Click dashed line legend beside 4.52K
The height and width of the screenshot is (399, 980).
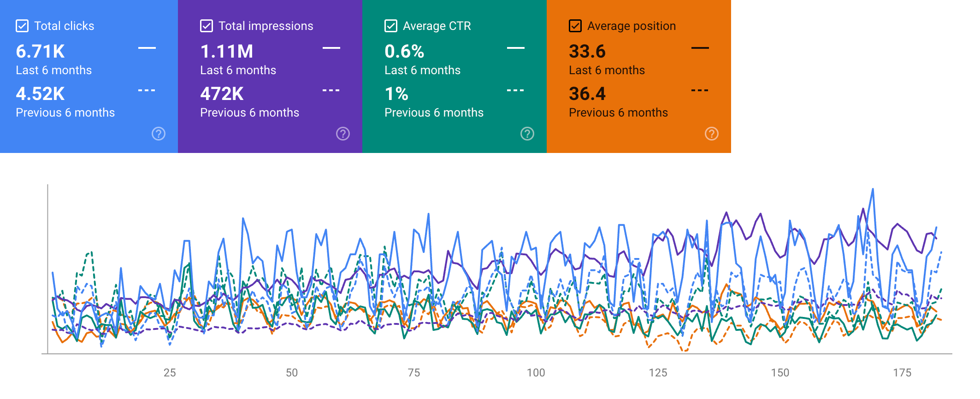pyautogui.click(x=147, y=90)
